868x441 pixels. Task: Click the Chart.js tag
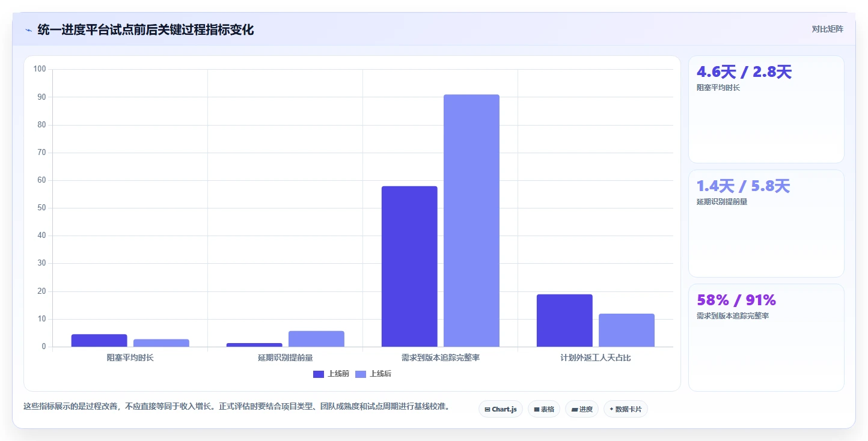click(x=501, y=409)
